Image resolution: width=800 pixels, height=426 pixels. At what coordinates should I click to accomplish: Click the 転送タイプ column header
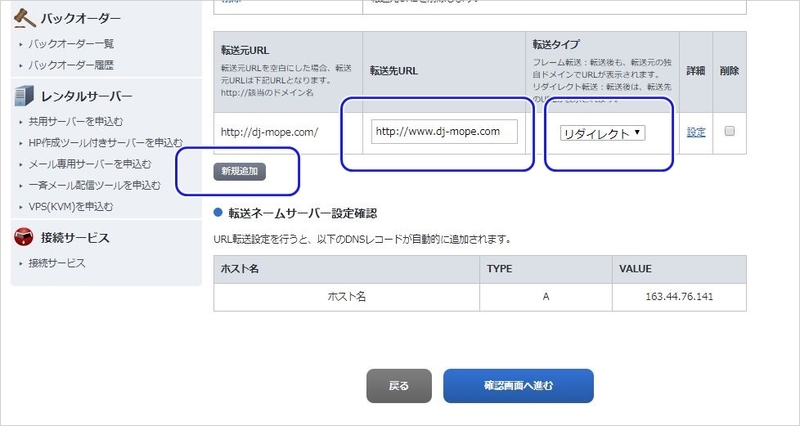point(602,72)
